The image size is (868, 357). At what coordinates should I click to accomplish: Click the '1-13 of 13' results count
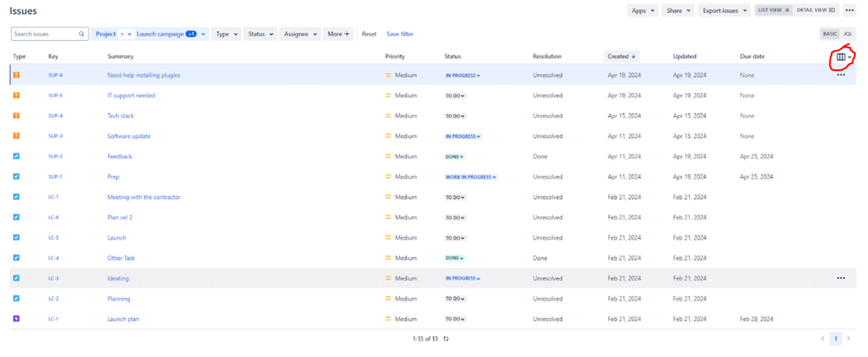coord(425,339)
